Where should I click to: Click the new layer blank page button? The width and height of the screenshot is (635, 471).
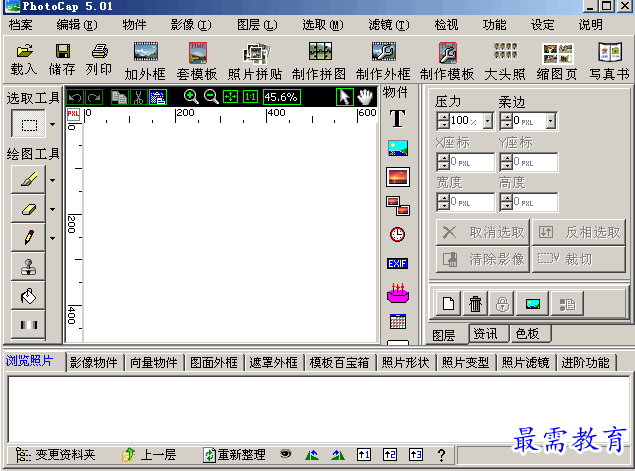448,304
